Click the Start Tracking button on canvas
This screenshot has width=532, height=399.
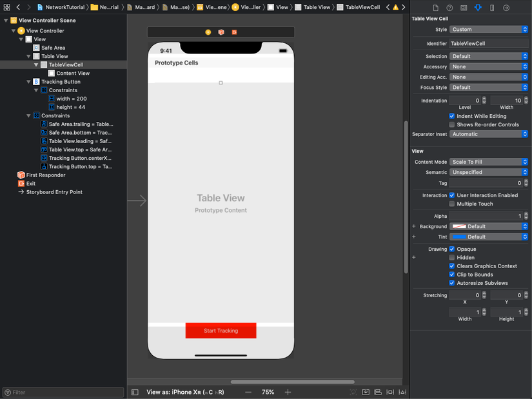coord(221,331)
